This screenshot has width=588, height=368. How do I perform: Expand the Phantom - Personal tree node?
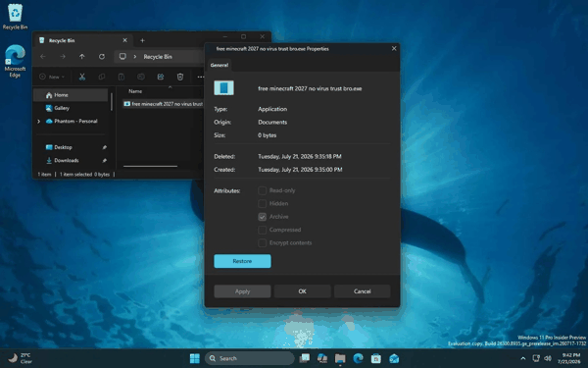click(x=38, y=122)
